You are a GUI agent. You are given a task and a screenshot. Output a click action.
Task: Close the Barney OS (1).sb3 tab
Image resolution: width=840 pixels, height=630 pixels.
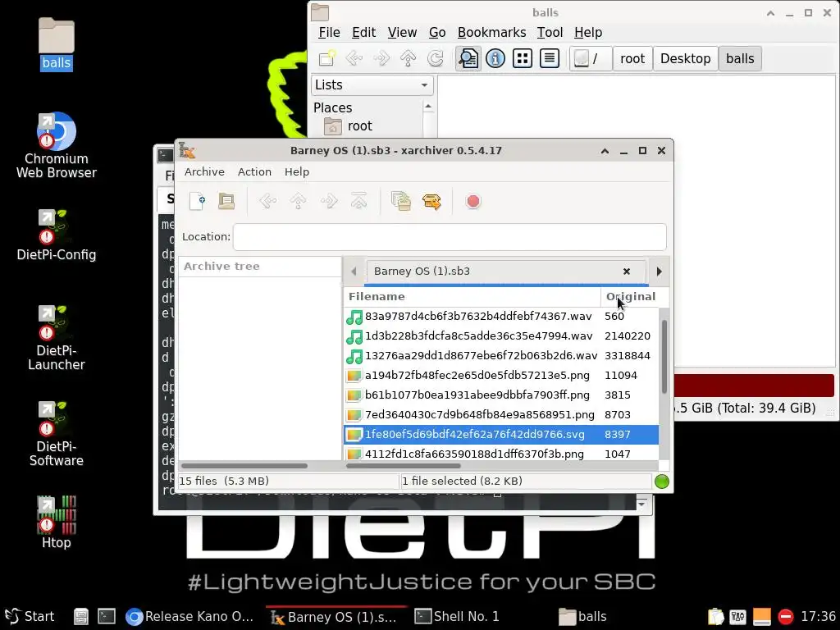pyautogui.click(x=626, y=272)
